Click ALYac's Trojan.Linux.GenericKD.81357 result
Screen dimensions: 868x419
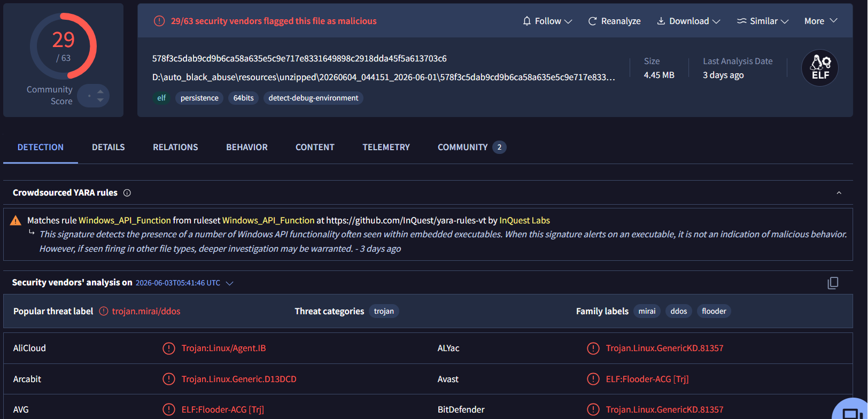click(x=664, y=348)
